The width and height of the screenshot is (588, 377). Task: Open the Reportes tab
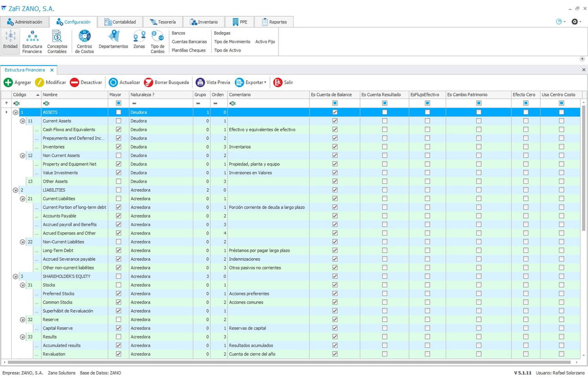click(274, 22)
